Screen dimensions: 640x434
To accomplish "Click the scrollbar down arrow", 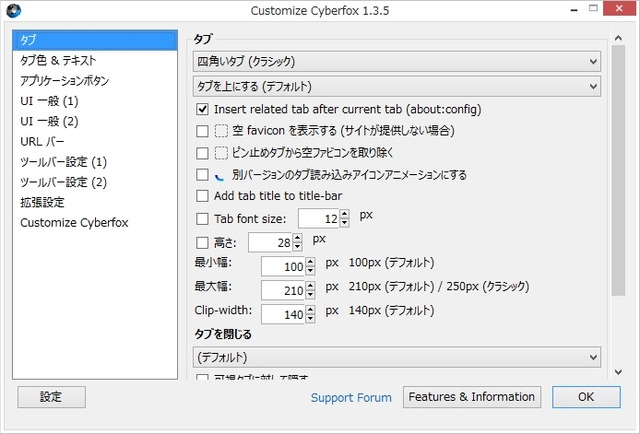I will point(618,372).
